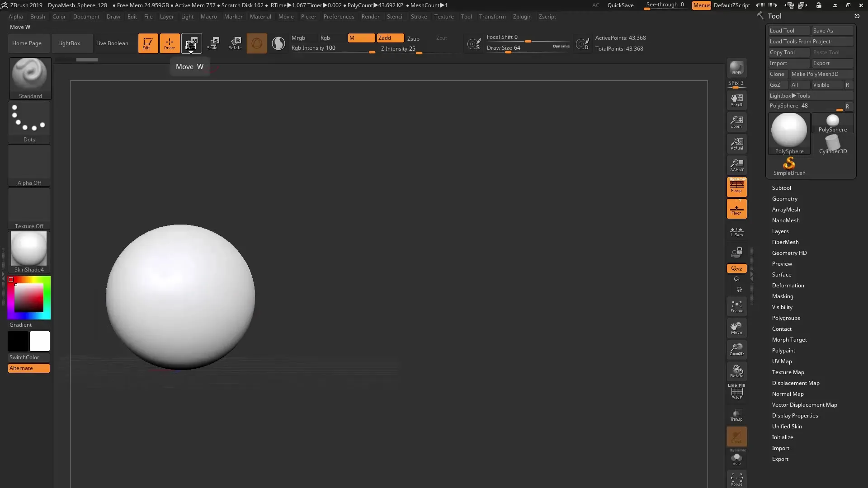
Task: Click the Zoom document icon
Action: [x=736, y=122]
